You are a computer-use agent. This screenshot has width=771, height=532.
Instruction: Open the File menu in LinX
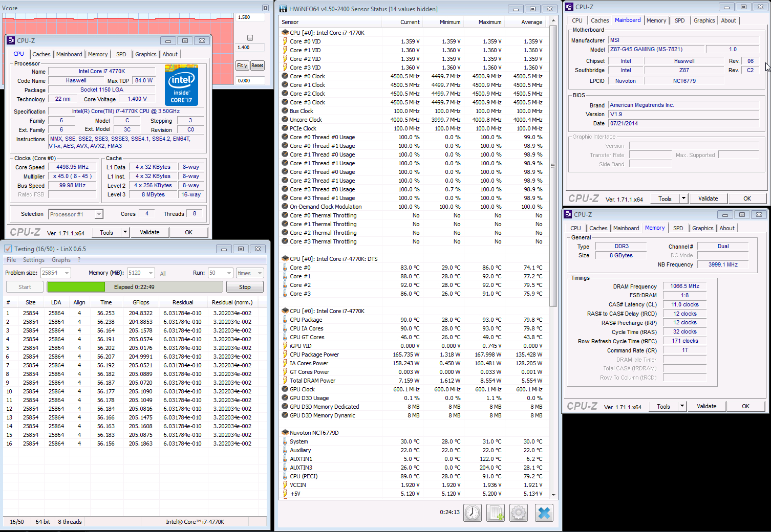pyautogui.click(x=11, y=260)
